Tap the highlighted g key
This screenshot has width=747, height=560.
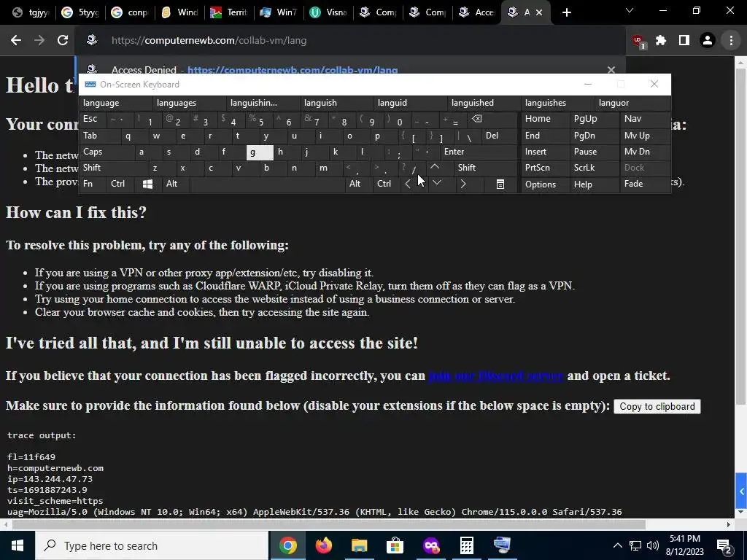point(260,152)
